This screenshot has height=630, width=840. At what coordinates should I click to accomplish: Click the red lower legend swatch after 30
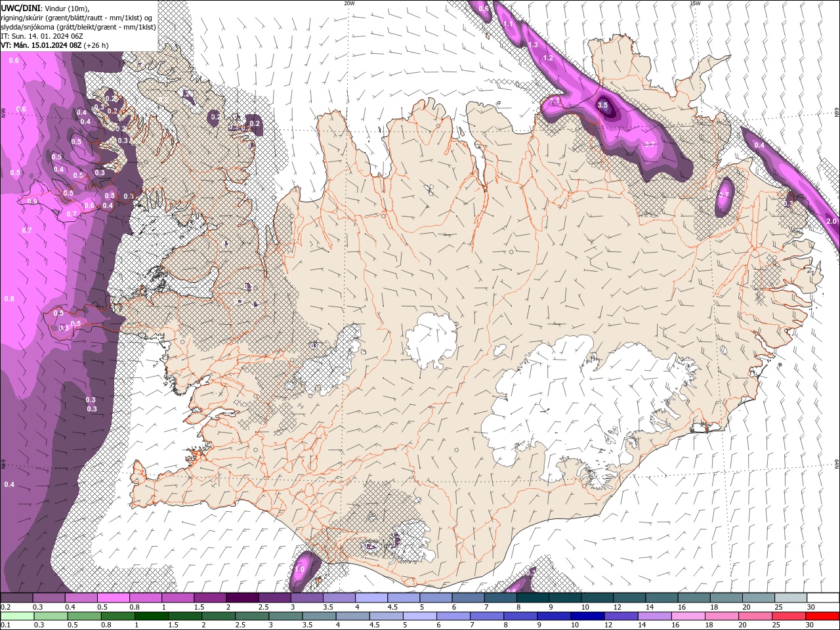pyautogui.click(x=822, y=616)
